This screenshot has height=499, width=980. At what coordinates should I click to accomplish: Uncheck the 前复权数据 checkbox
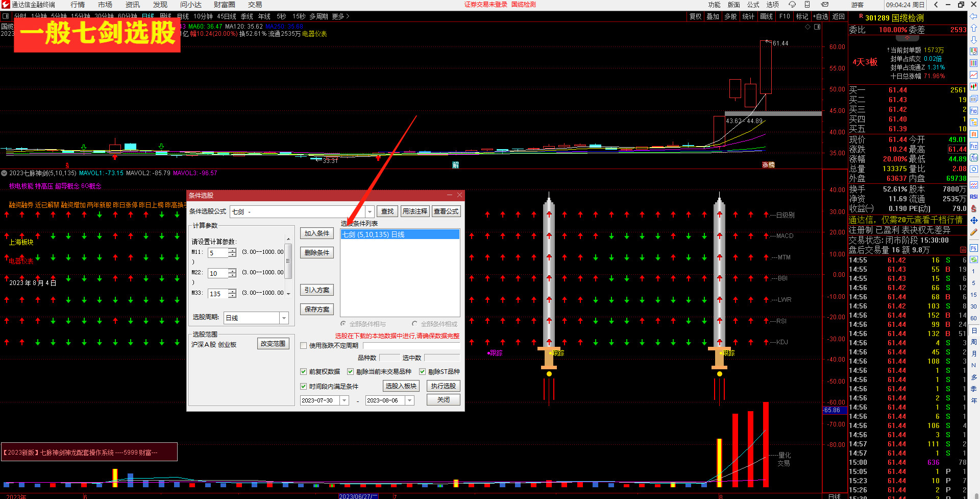[x=304, y=372]
